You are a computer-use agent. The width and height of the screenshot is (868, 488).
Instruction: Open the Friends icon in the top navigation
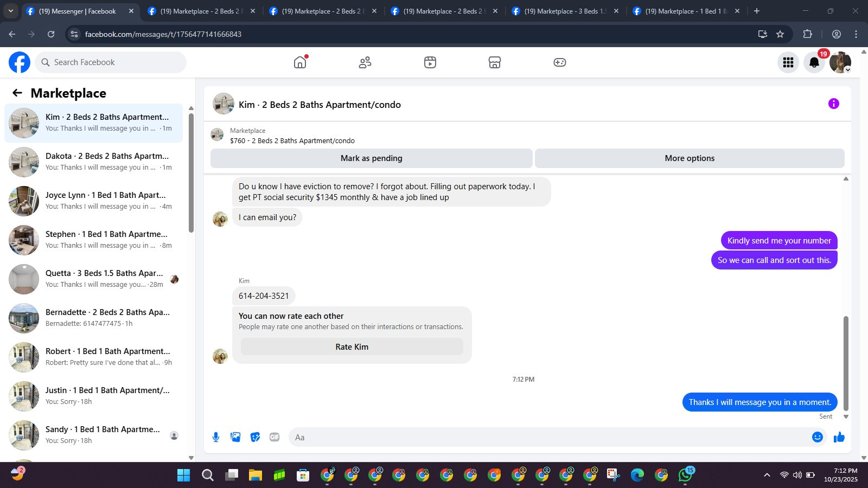point(365,62)
